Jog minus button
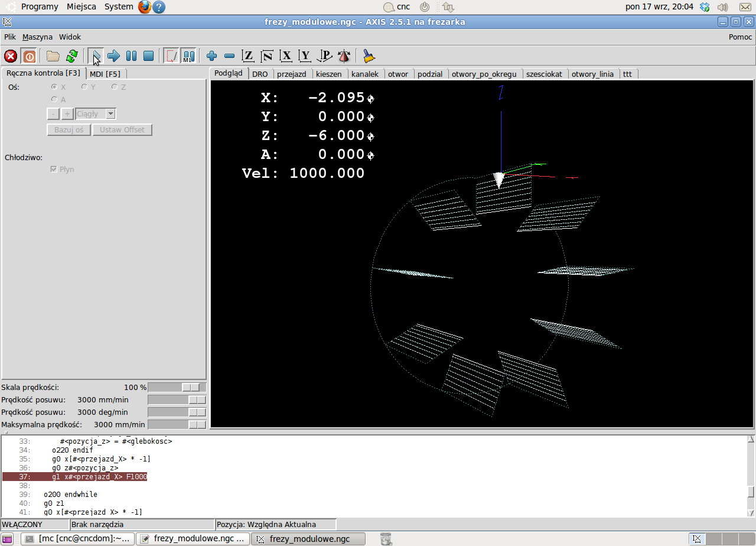 pos(53,114)
